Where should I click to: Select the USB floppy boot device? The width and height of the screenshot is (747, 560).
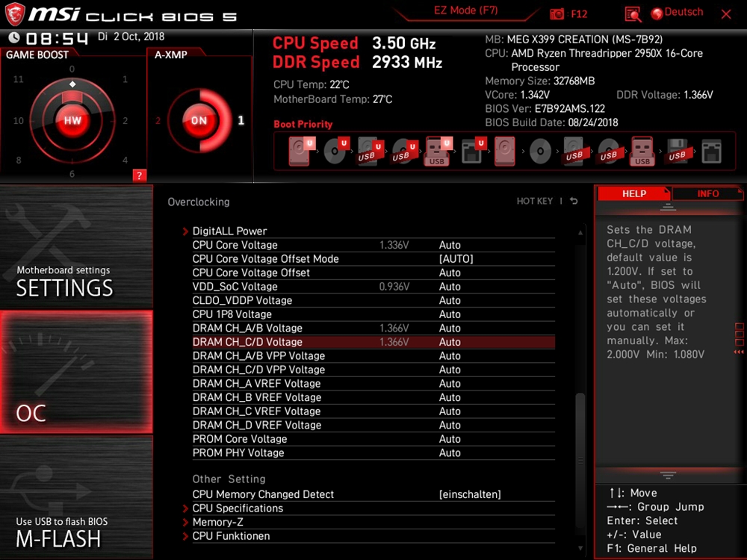click(x=677, y=151)
